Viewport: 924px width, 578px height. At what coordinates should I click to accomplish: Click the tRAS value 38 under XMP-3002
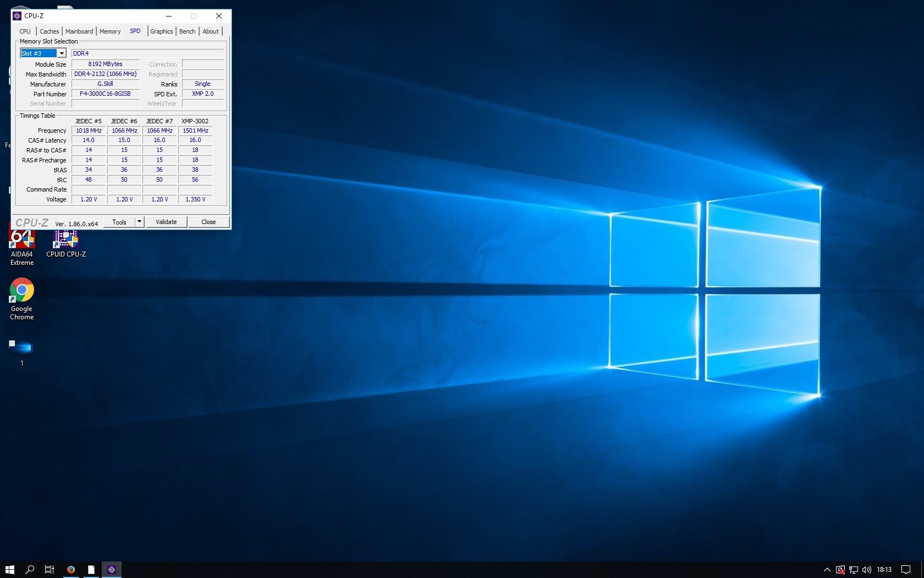196,170
